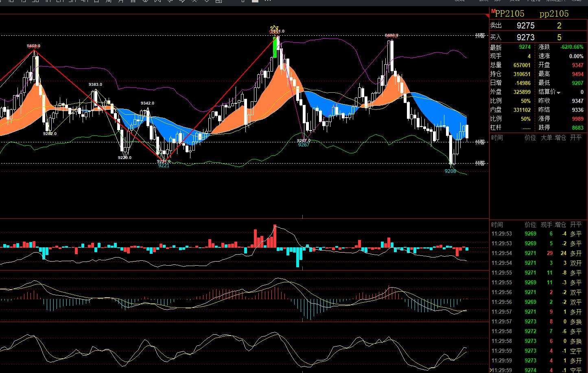The height and width of the screenshot is (373, 588).
Task: Click the 内盘 value 331102
Action: tap(522, 110)
